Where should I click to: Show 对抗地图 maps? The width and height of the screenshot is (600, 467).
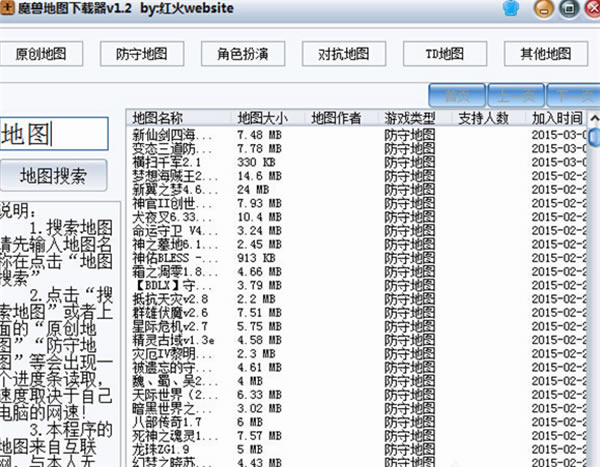coord(344,53)
